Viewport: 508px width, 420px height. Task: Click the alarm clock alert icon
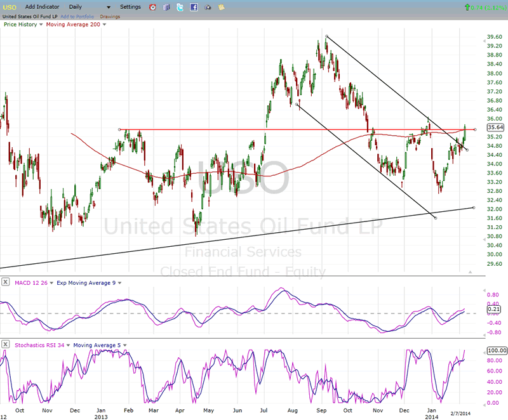click(x=153, y=7)
